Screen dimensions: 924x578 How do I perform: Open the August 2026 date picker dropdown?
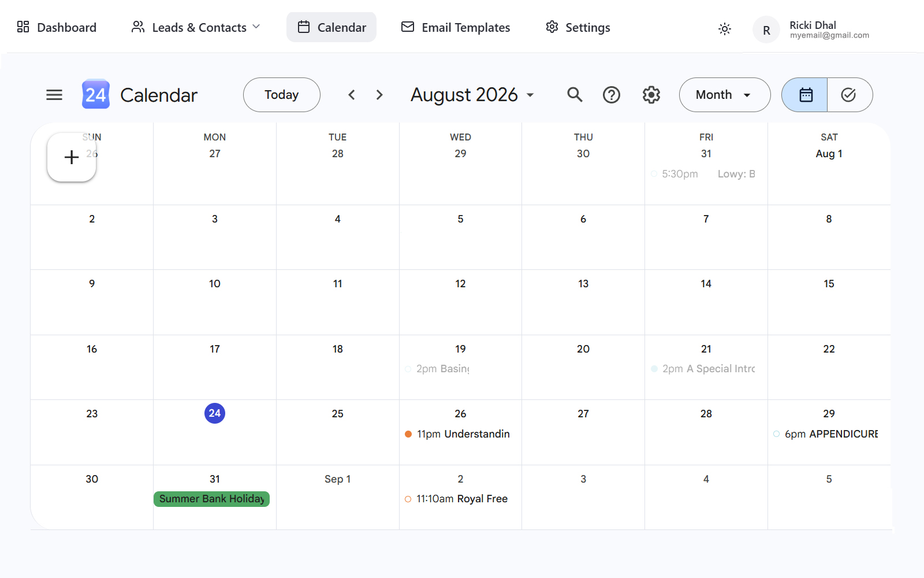coord(472,95)
